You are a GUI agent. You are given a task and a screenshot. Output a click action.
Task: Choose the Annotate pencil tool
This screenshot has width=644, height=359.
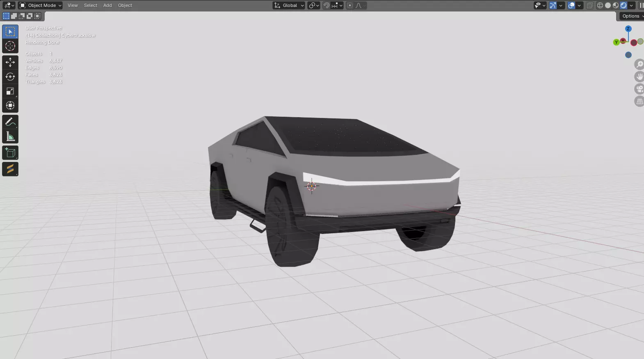pyautogui.click(x=10, y=122)
